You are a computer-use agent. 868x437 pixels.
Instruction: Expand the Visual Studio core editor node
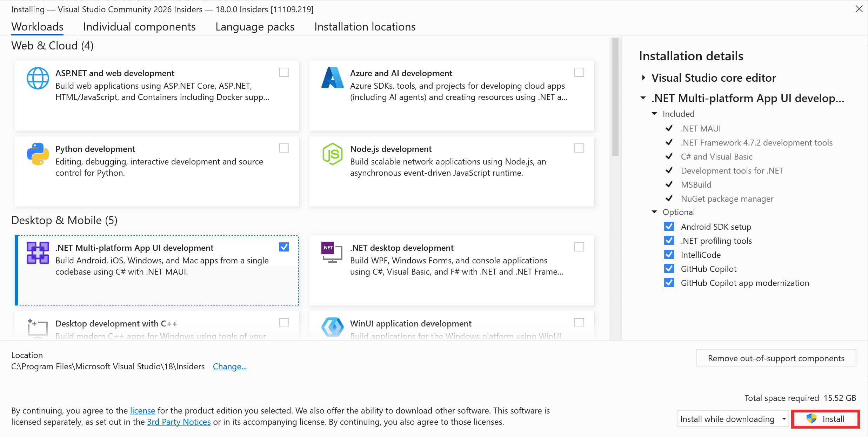[643, 78]
